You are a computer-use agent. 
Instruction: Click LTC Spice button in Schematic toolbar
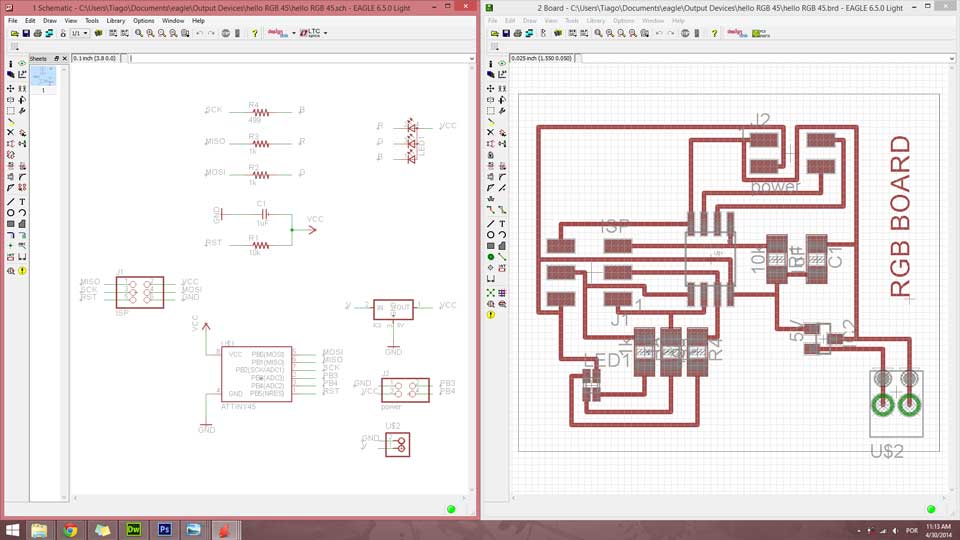pos(310,33)
